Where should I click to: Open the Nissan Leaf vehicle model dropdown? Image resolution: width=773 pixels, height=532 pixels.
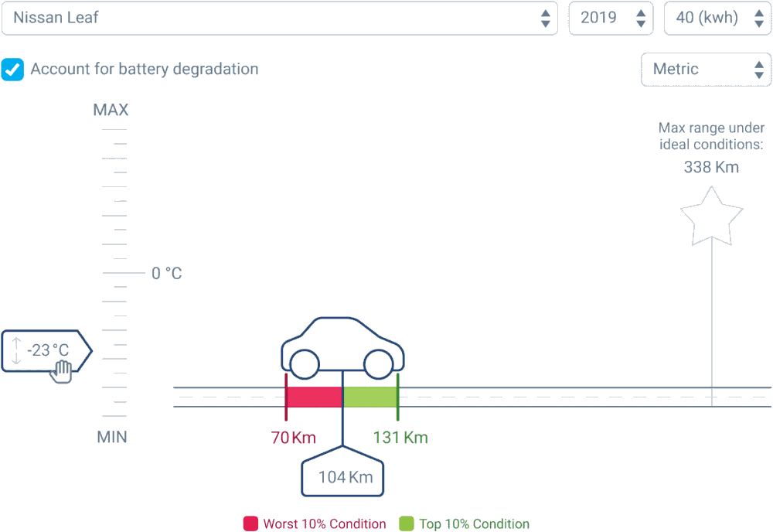(x=278, y=18)
